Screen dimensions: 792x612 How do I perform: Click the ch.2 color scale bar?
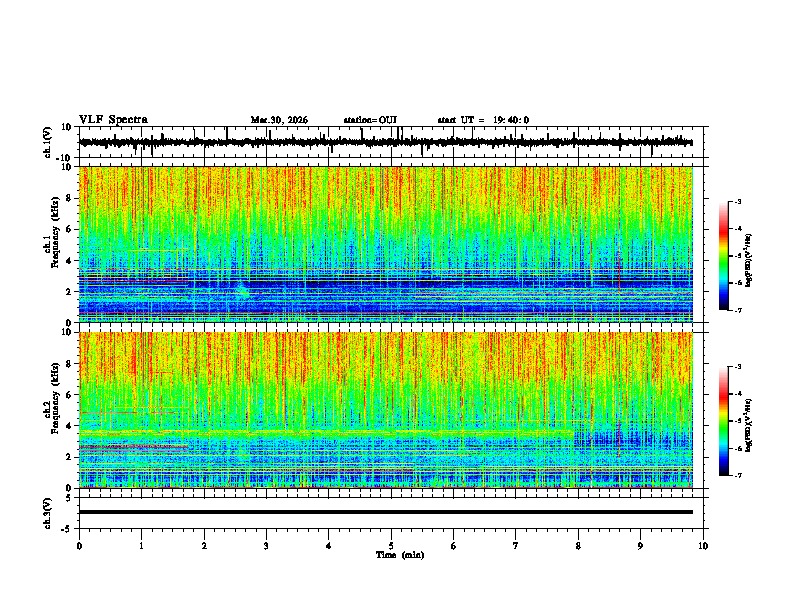(x=723, y=421)
